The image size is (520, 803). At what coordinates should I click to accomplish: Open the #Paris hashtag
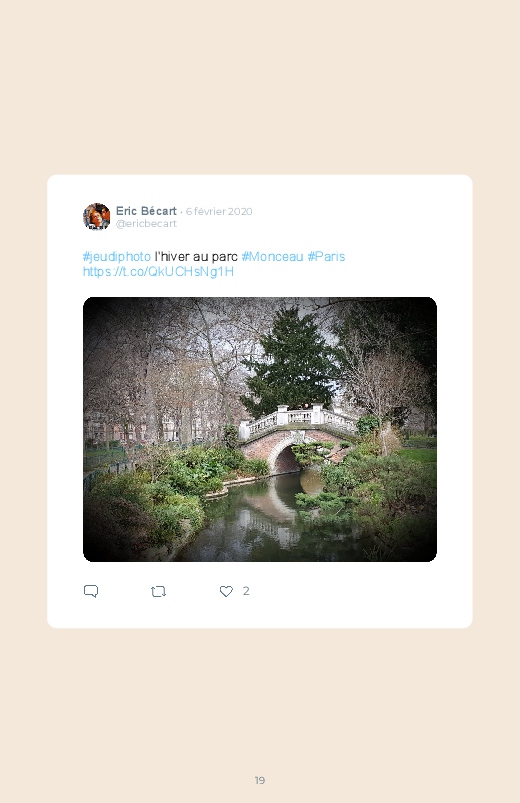pyautogui.click(x=326, y=257)
